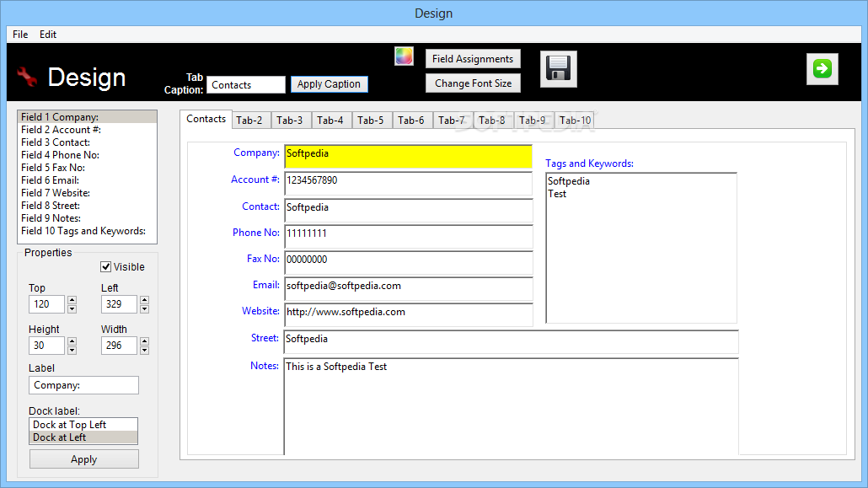
Task: Decrease the Height value with down arrow
Action: [x=72, y=350]
